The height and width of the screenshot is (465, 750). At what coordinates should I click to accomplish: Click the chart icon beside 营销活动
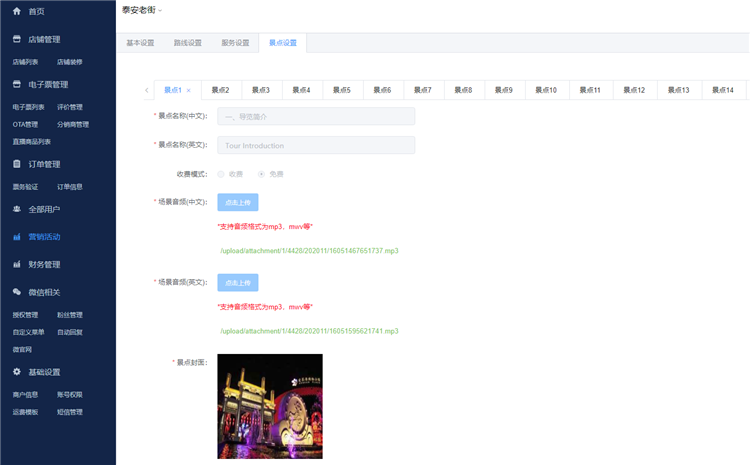tap(17, 237)
